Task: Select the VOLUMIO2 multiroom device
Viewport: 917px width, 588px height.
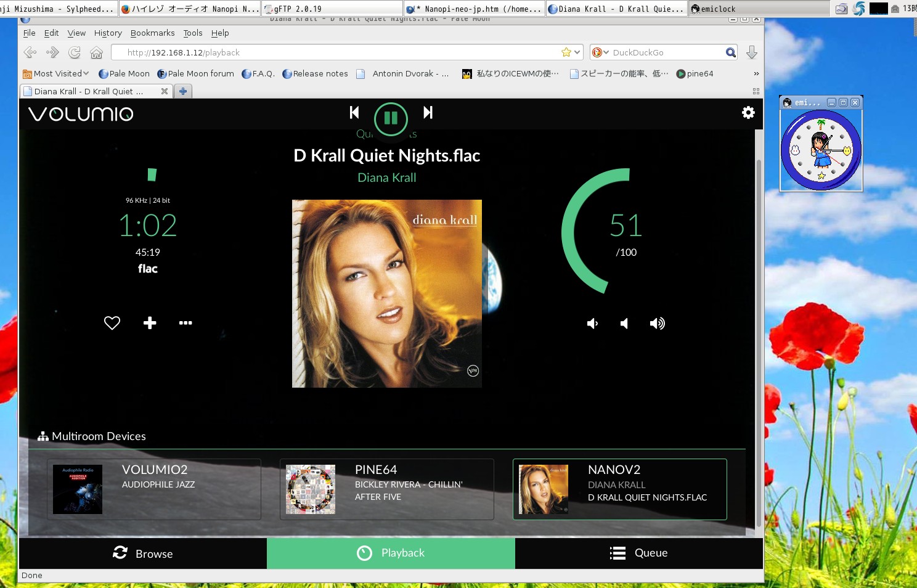Action: 154,489
